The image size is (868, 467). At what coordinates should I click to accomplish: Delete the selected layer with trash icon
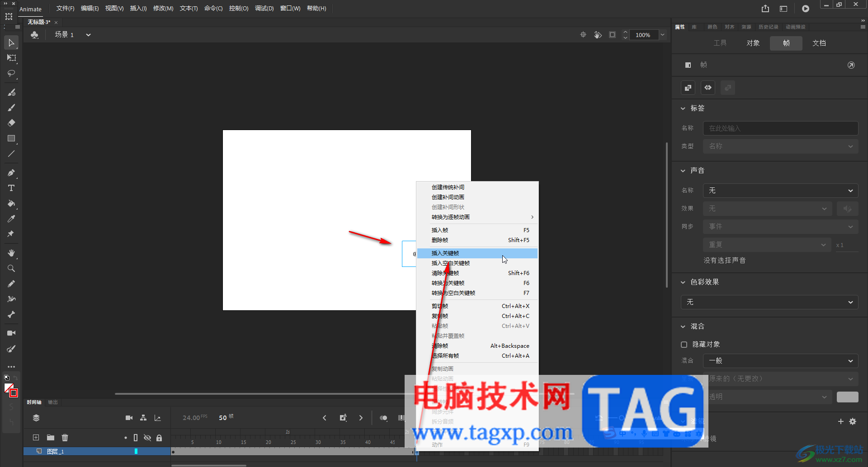coord(65,437)
